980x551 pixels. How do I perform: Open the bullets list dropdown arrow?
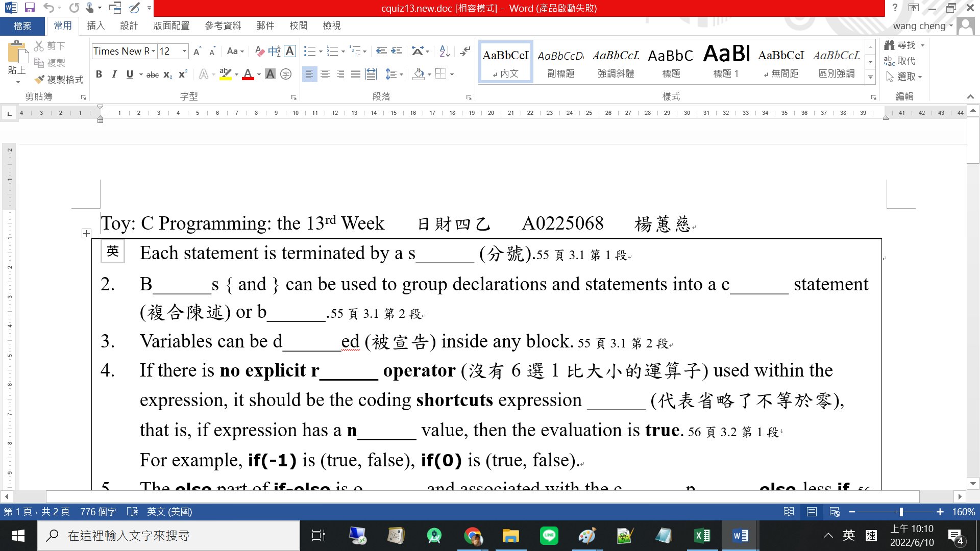(x=321, y=52)
